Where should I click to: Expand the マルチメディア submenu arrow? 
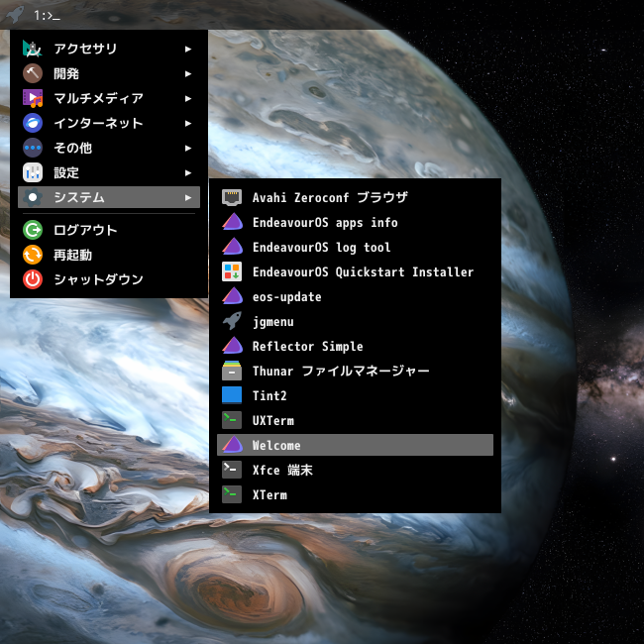(x=188, y=98)
